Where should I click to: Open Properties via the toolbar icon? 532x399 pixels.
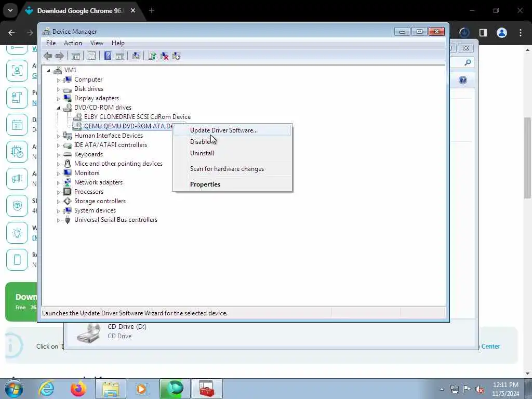pyautogui.click(x=91, y=56)
